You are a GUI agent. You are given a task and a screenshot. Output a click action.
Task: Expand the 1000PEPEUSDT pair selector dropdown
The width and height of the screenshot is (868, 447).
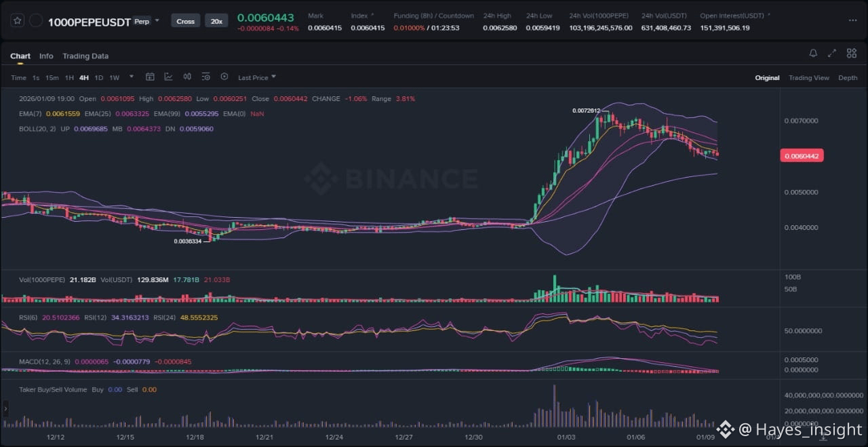coord(157,20)
